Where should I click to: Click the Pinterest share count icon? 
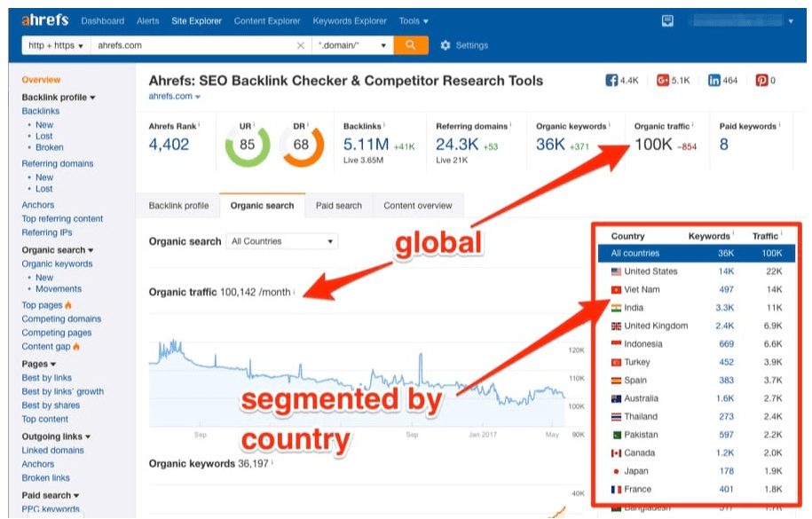coord(761,81)
